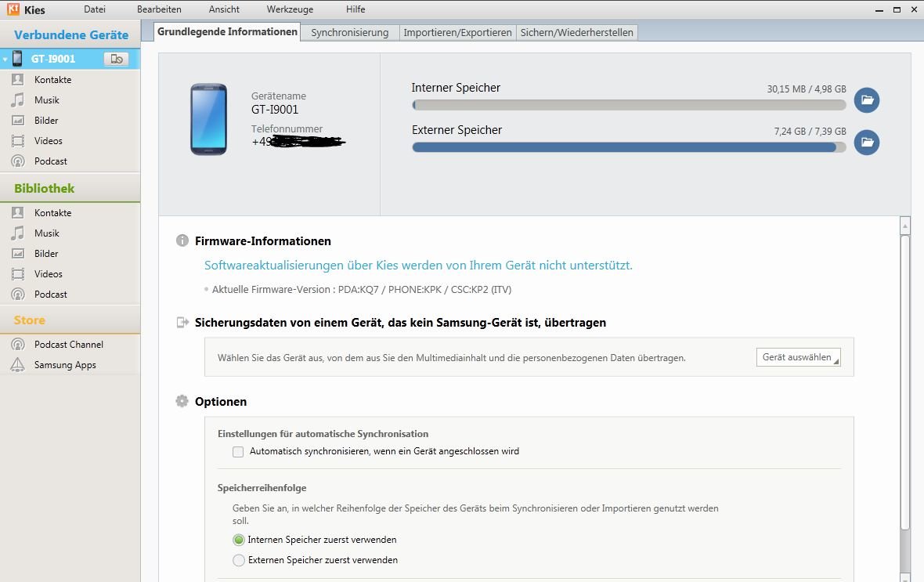Click the Verbundene Geräte header
The image size is (924, 582).
coord(71,34)
